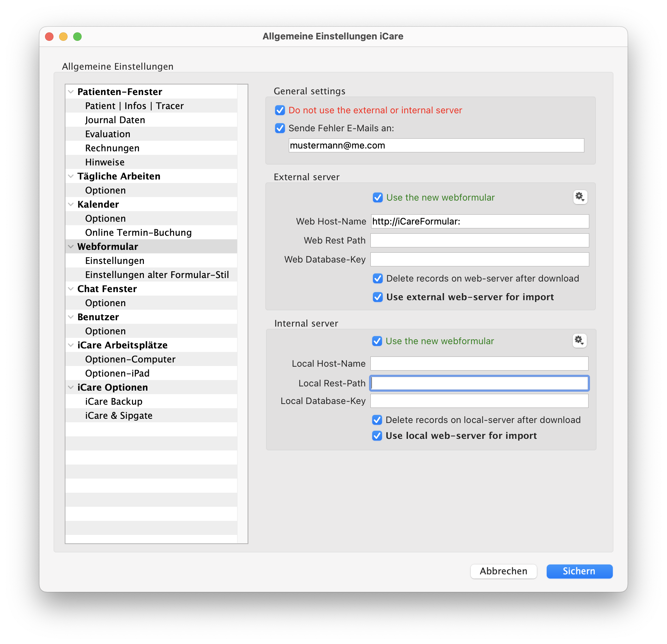This screenshot has width=667, height=644.
Task: Toggle 'Use local web-server for import' checkbox
Action: (x=377, y=436)
